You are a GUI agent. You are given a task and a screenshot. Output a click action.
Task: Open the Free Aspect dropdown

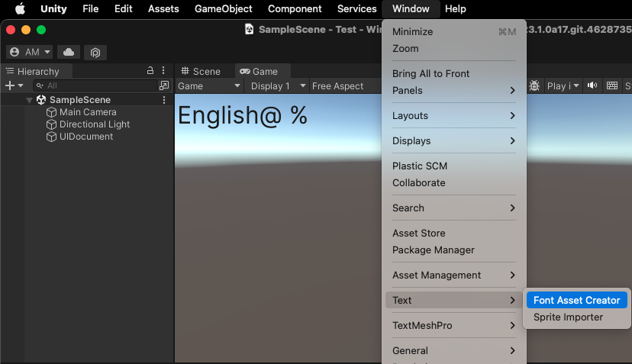tap(345, 86)
